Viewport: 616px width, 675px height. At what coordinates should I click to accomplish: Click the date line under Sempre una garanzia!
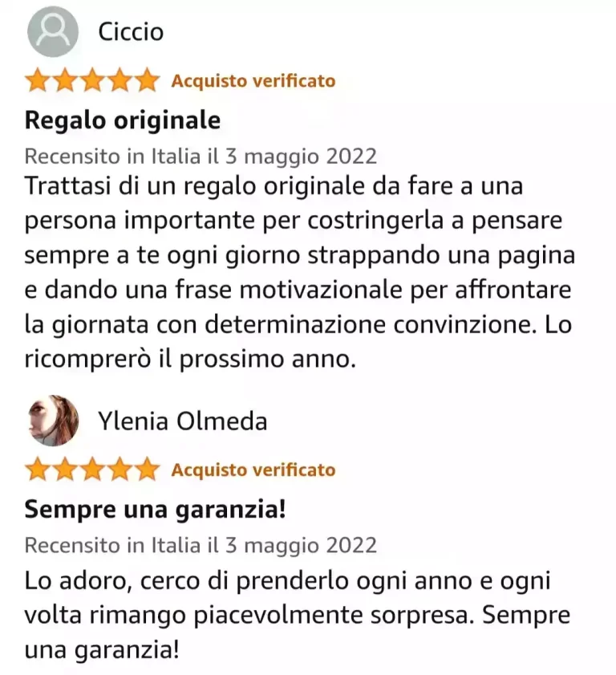pyautogui.click(x=201, y=546)
